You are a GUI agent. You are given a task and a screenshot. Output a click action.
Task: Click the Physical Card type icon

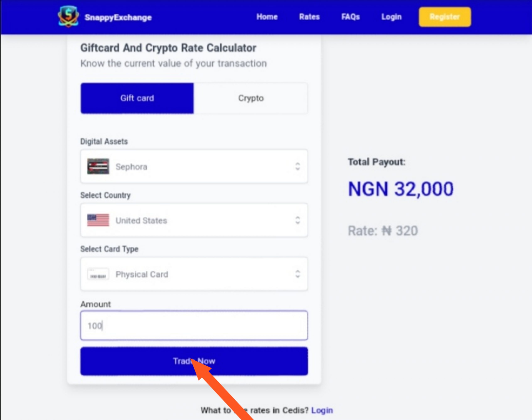click(x=97, y=274)
